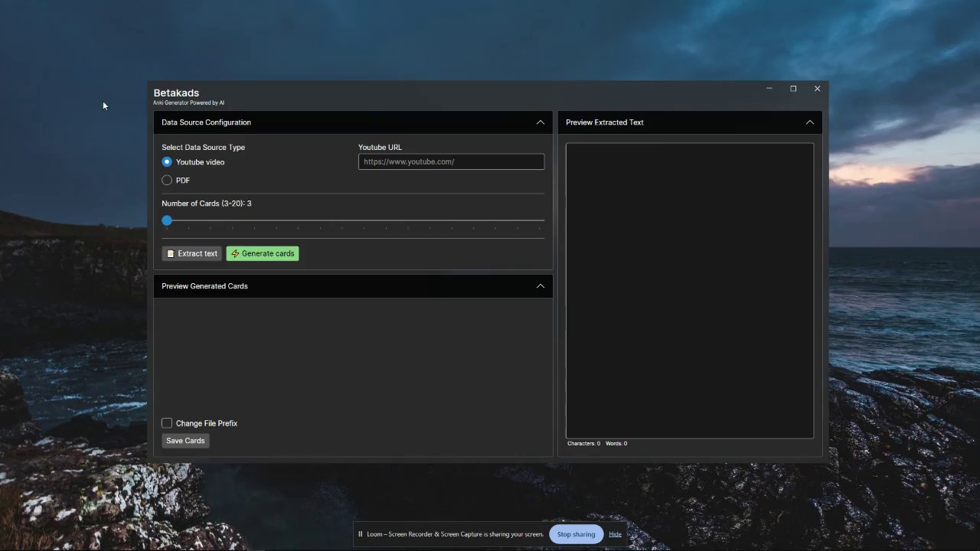Image resolution: width=980 pixels, height=551 pixels.
Task: Maximize the Betakads window
Action: pos(793,89)
